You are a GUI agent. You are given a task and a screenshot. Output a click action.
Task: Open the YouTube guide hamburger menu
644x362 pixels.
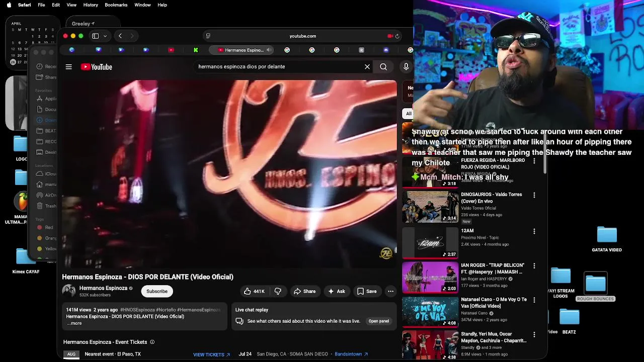[x=69, y=67]
